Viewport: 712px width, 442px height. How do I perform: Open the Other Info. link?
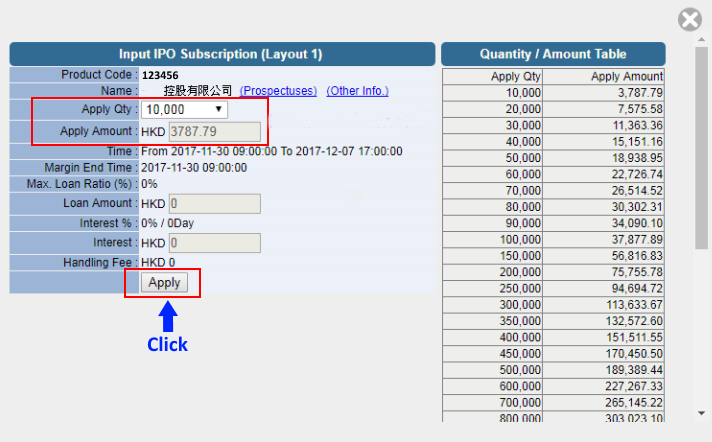click(357, 91)
